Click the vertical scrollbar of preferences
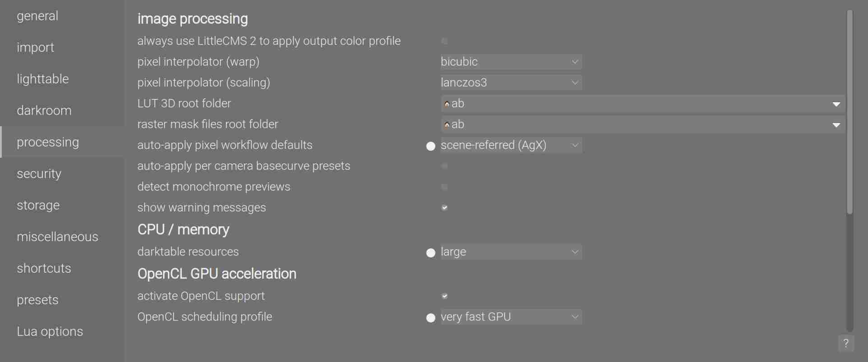The image size is (868, 362). pyautogui.click(x=850, y=113)
